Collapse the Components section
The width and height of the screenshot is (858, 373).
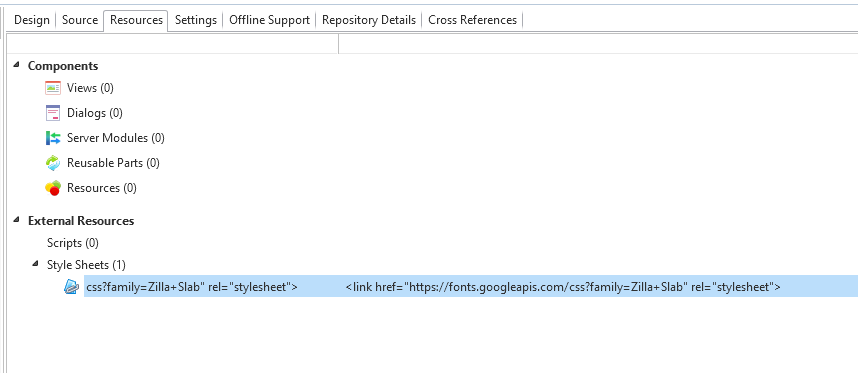tap(16, 65)
